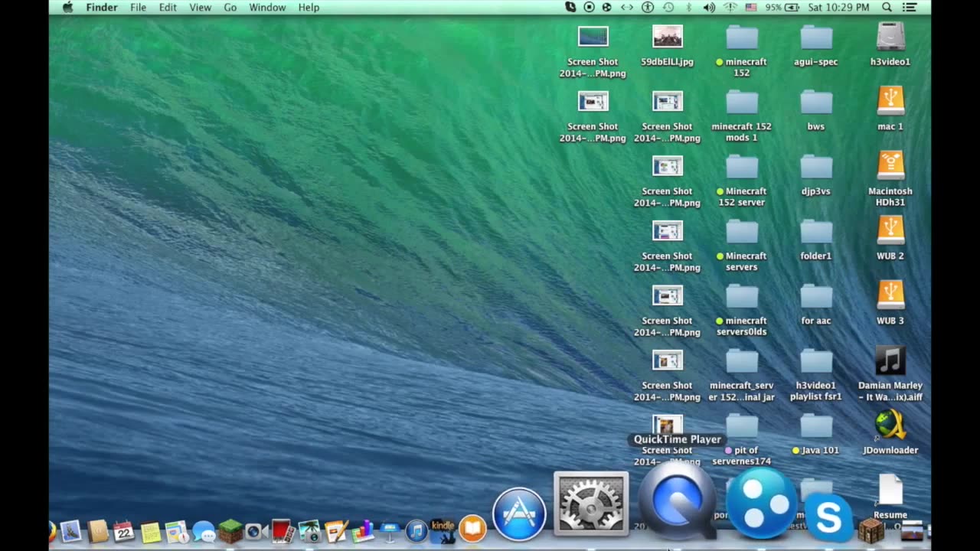Open the volume control in menu bar

[x=709, y=8]
